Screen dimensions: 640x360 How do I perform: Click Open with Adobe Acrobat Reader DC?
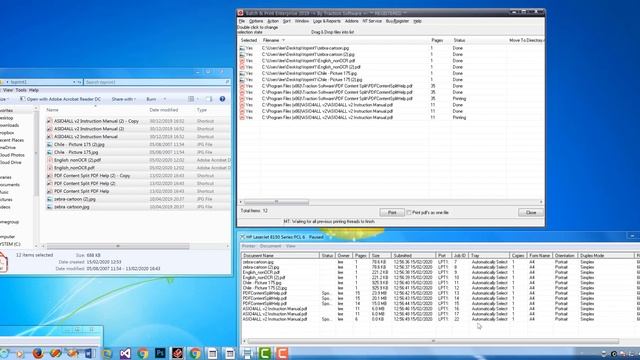(60, 99)
